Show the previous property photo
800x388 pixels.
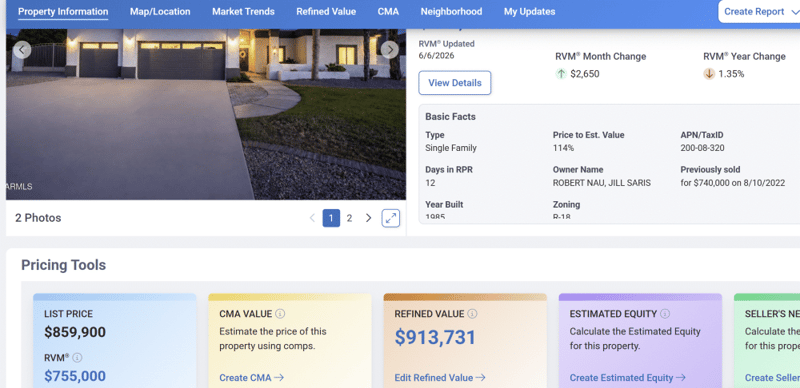(x=22, y=50)
